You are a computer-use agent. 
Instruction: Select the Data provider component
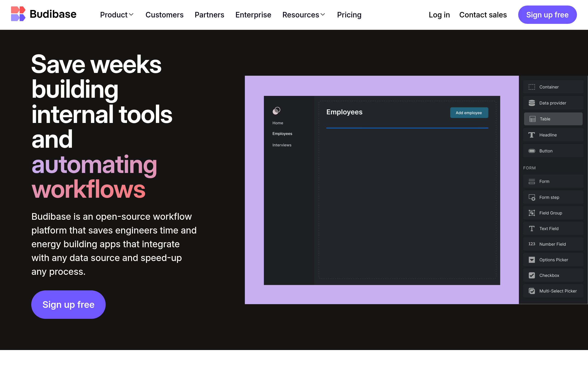pos(553,103)
